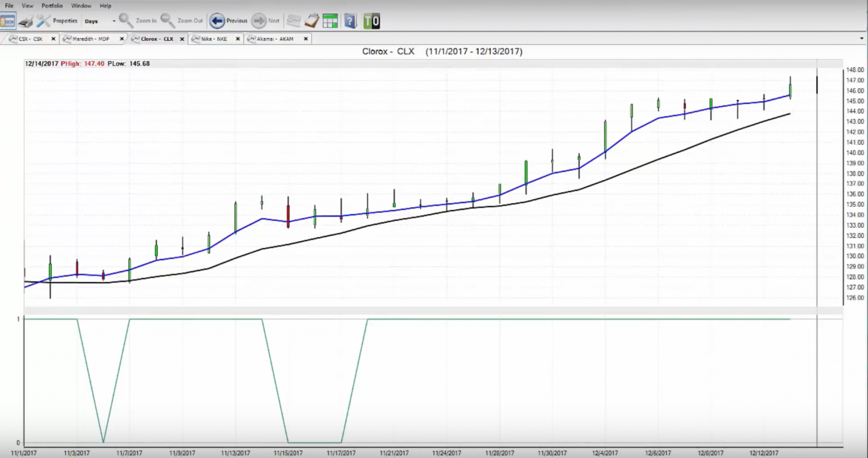Click the Zoom In magnifier
This screenshot has width=868, height=458.
[x=126, y=21]
